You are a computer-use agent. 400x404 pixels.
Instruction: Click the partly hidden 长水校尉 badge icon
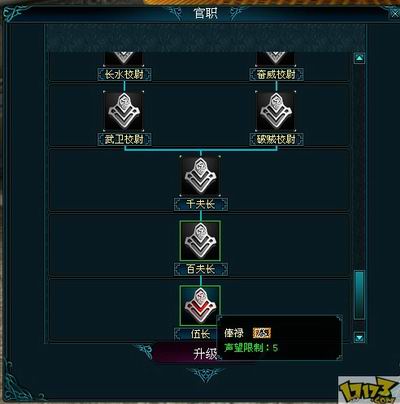[x=124, y=59]
